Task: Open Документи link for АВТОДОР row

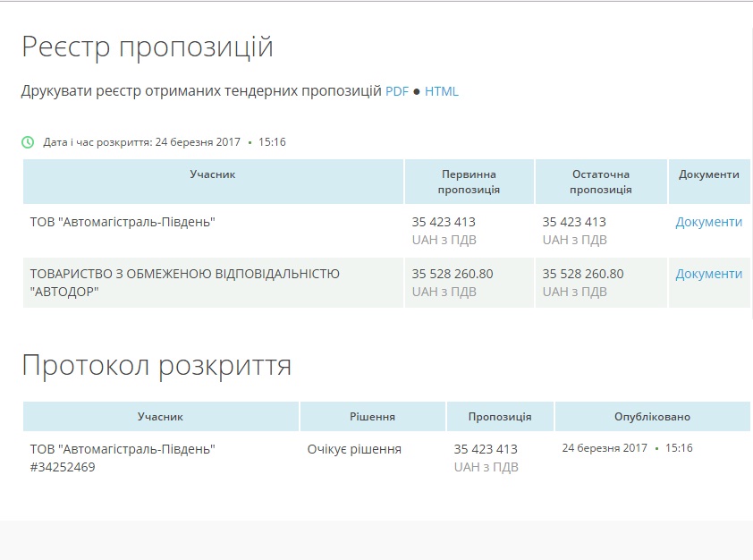Action: tap(708, 274)
